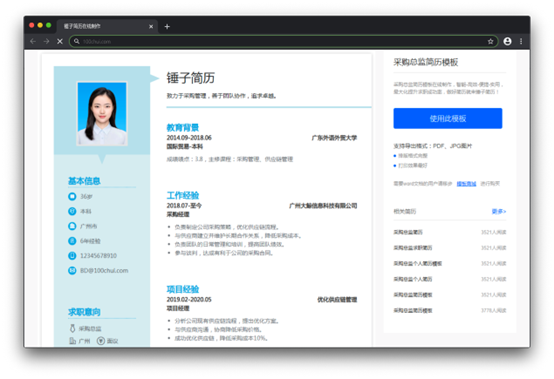Click the company name 广州大鲸信息科技有限公司
554x379 pixels.
click(323, 206)
